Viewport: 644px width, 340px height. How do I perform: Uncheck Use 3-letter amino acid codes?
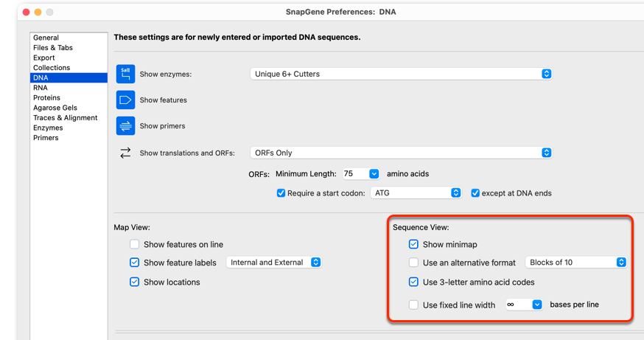pyautogui.click(x=413, y=282)
